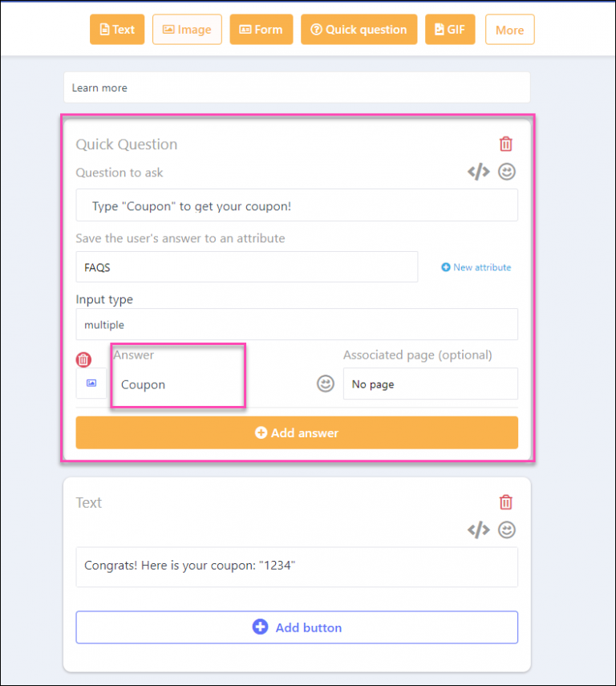
Task: Click the Add answer button
Action: coord(297,432)
